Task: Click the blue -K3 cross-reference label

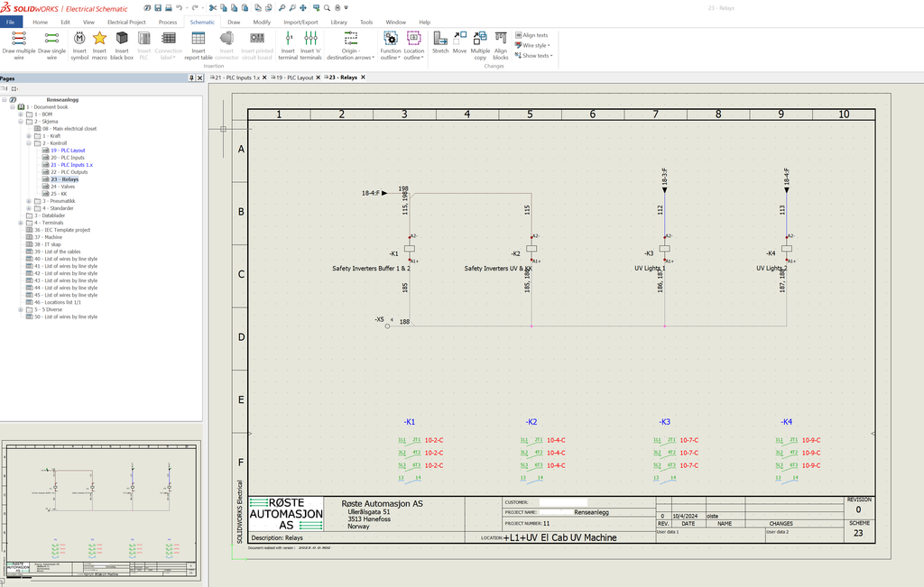Action: (x=664, y=422)
